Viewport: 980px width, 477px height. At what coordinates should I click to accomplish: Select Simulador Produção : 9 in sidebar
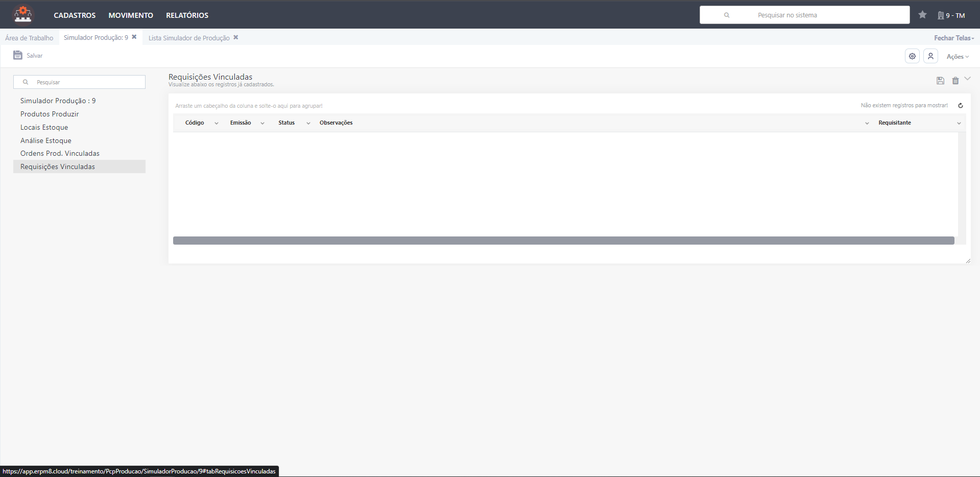[79, 101]
